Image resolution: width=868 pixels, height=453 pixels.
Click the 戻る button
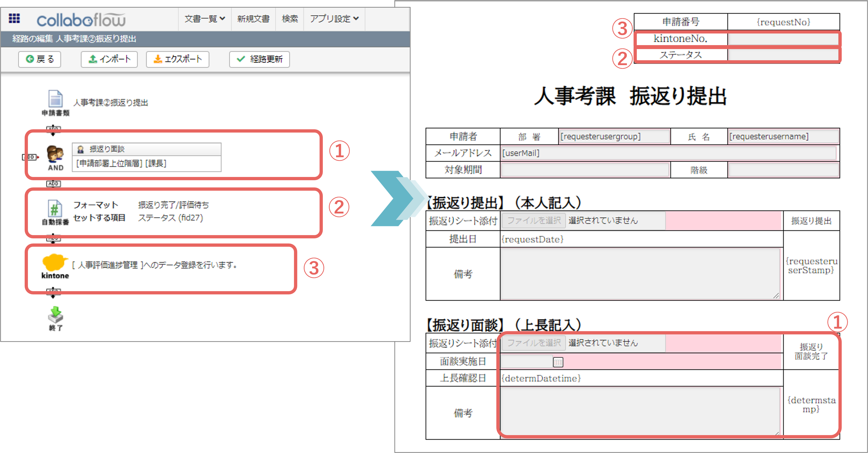[40, 59]
